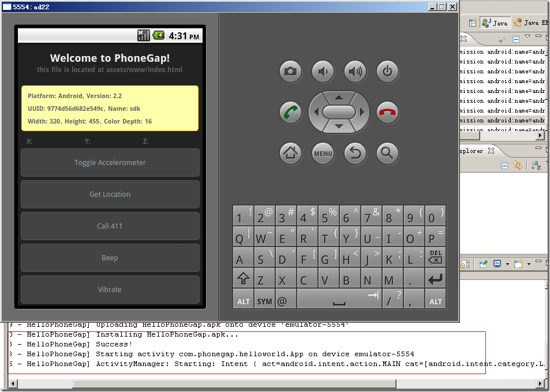The height and width of the screenshot is (392, 550).
Task: Close the explorer tab in Eclipse
Action: pos(491,151)
